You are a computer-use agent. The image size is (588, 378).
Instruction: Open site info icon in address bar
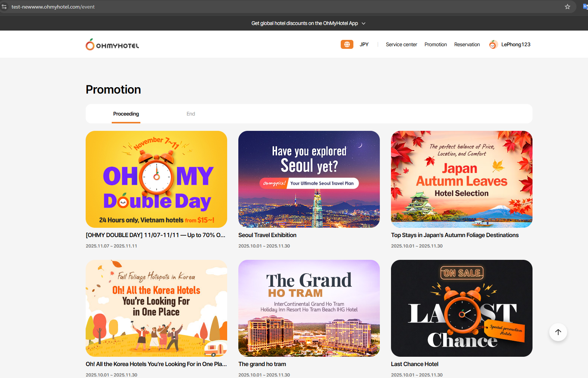(4, 7)
